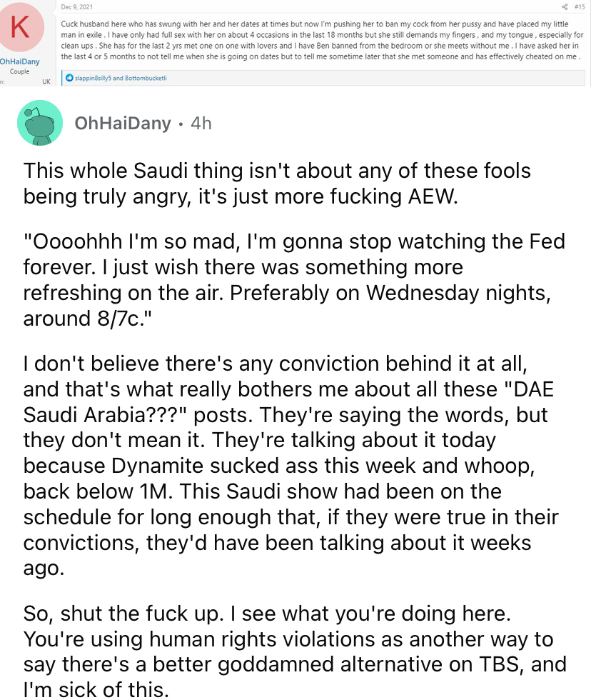
Task: Click the blue like reaction icon
Action: [x=69, y=78]
